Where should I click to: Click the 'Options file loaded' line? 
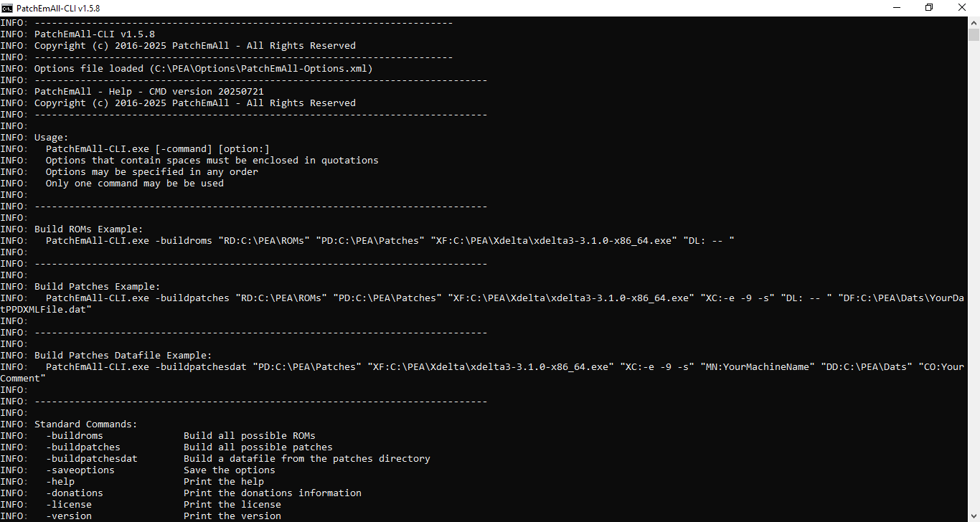point(203,69)
